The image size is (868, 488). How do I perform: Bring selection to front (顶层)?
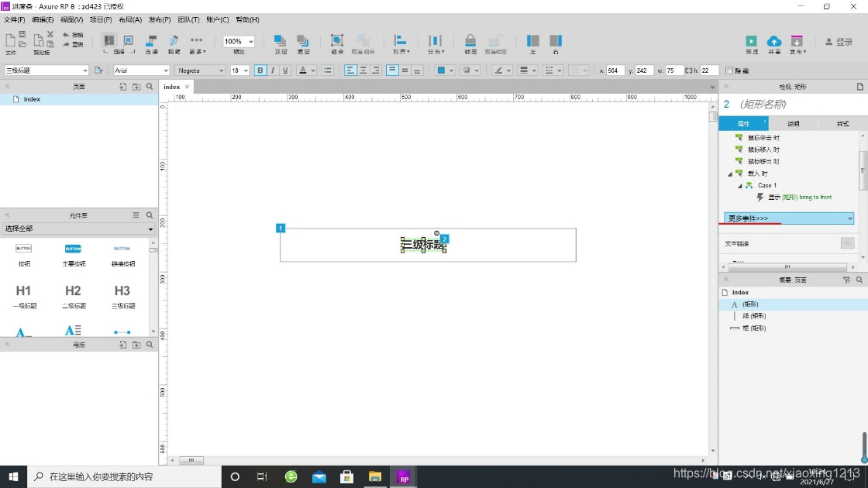click(x=280, y=40)
